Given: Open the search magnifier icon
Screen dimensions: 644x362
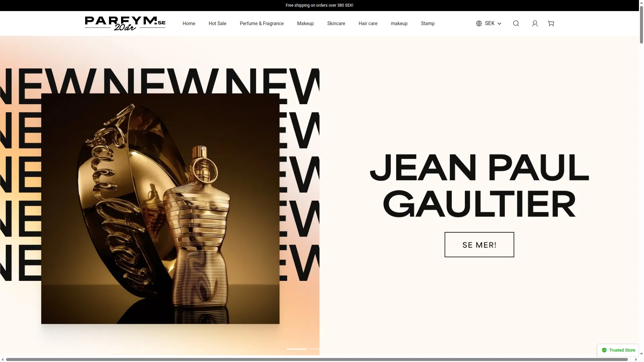Looking at the screenshot, I should click(x=516, y=23).
